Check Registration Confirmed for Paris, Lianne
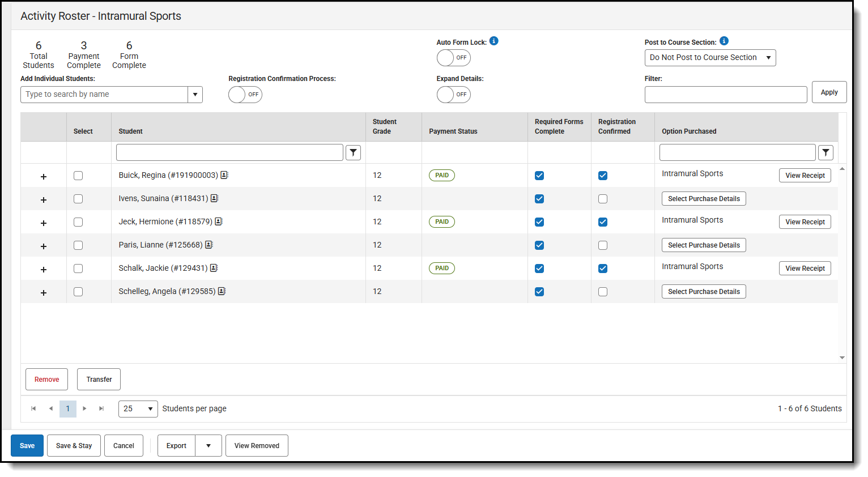This screenshot has height=477, width=868. 603,245
